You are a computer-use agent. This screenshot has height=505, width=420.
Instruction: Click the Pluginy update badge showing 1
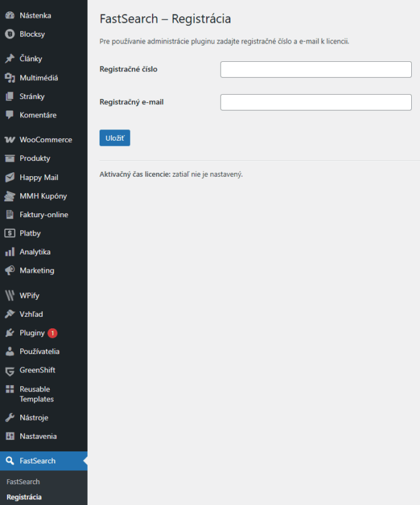[52, 333]
